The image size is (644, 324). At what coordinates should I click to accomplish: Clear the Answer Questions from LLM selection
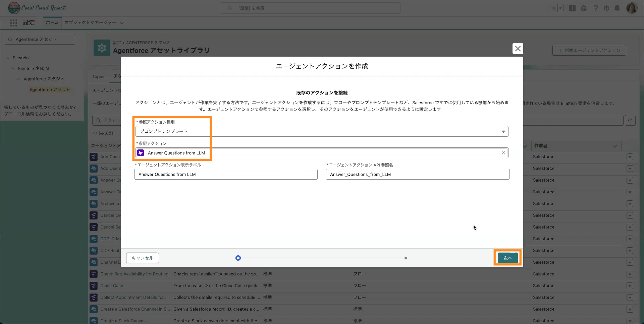[503, 153]
